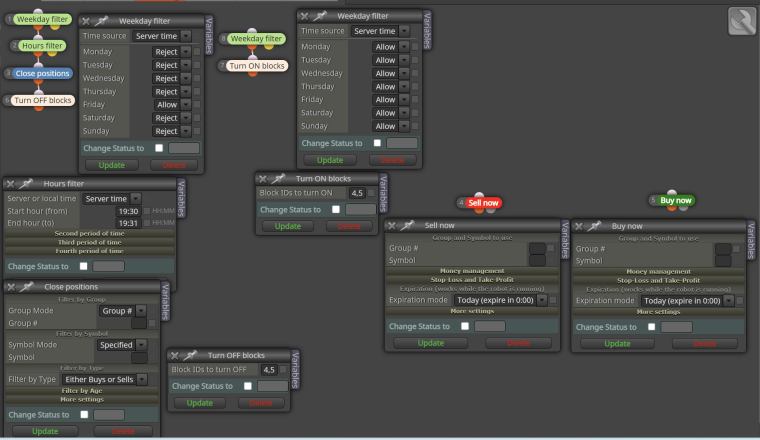760x440 pixels.
Task: Open Variables tab of Turn OFF blocks
Action: coord(295,370)
